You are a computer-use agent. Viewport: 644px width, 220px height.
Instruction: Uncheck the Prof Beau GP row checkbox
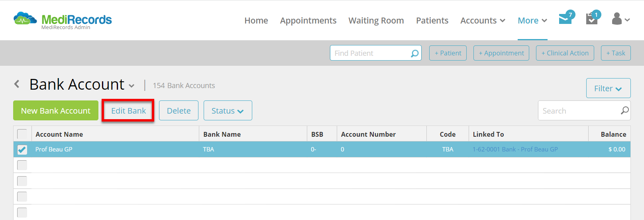(x=22, y=149)
